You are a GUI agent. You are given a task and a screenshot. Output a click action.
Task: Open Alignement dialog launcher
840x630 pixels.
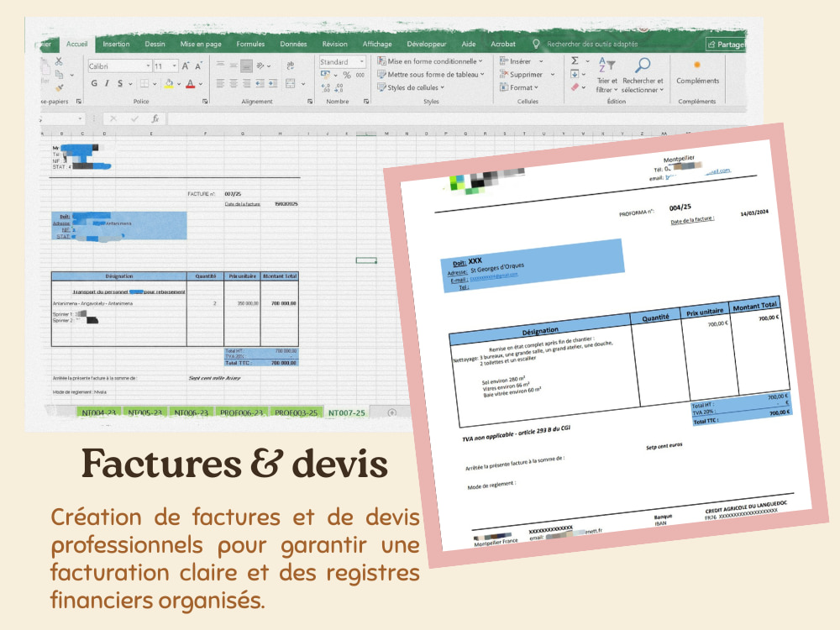(x=310, y=102)
